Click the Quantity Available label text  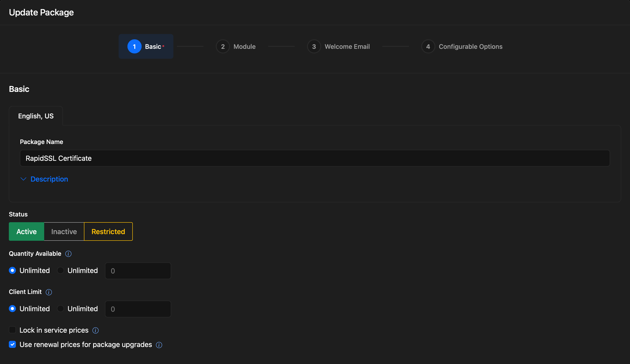click(35, 254)
